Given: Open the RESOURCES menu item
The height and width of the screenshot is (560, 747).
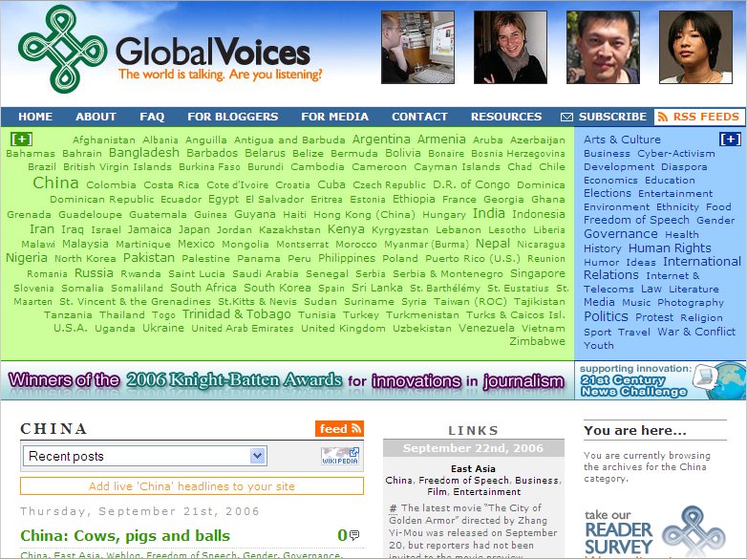Looking at the screenshot, I should point(506,117).
